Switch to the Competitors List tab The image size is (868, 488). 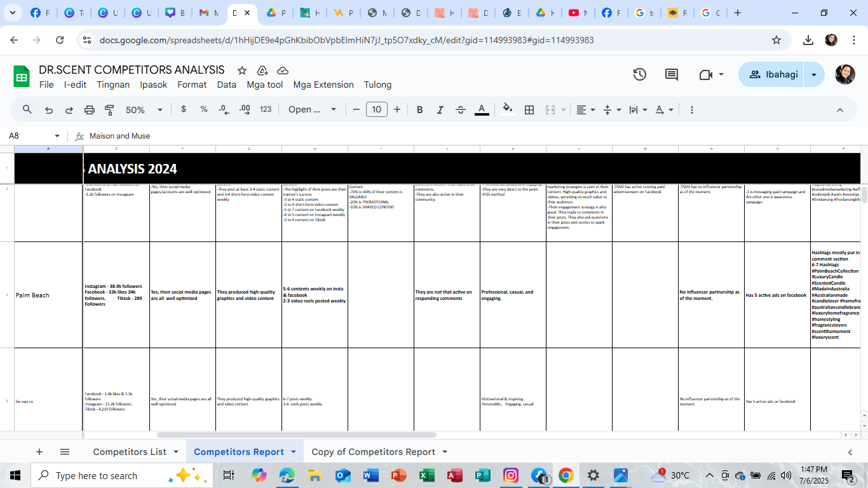point(130,452)
